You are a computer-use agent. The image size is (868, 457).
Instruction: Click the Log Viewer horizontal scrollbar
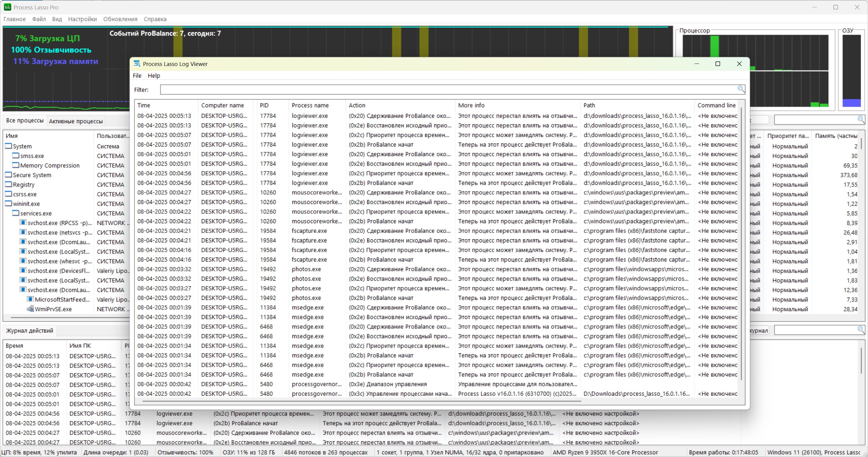[361, 401]
